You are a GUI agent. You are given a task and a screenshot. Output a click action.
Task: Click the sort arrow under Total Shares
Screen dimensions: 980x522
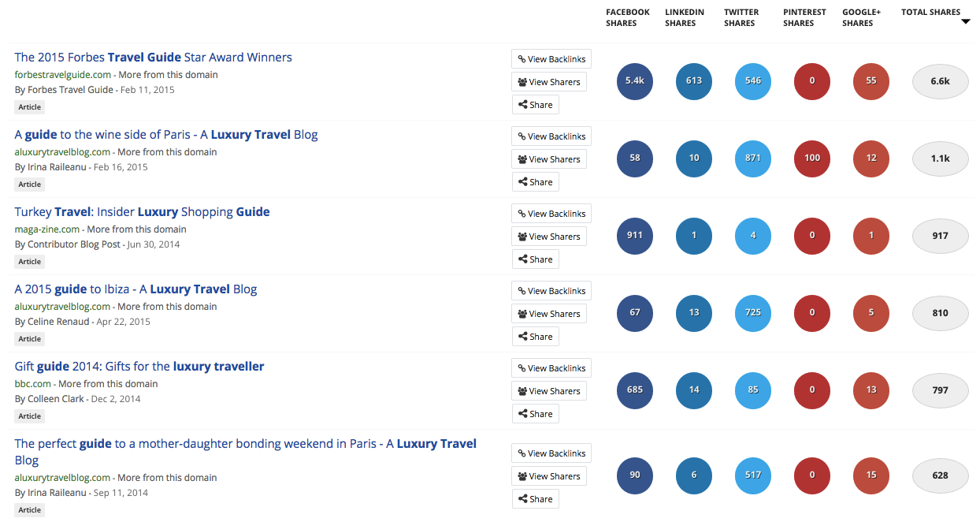[x=966, y=22]
